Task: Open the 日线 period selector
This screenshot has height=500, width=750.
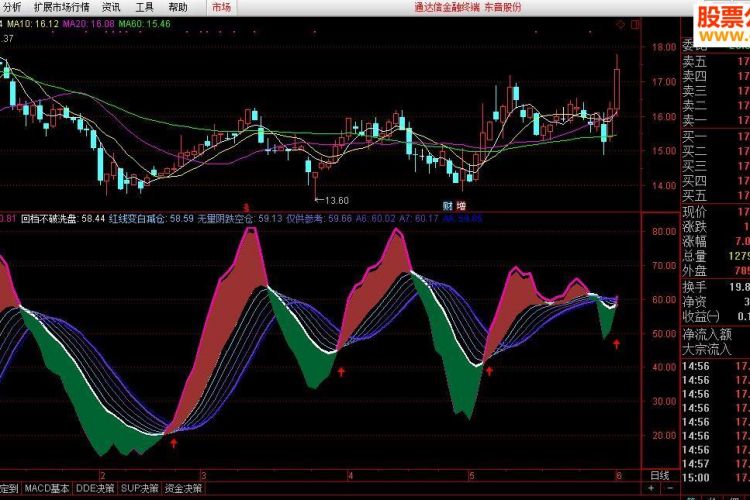Action: click(660, 475)
